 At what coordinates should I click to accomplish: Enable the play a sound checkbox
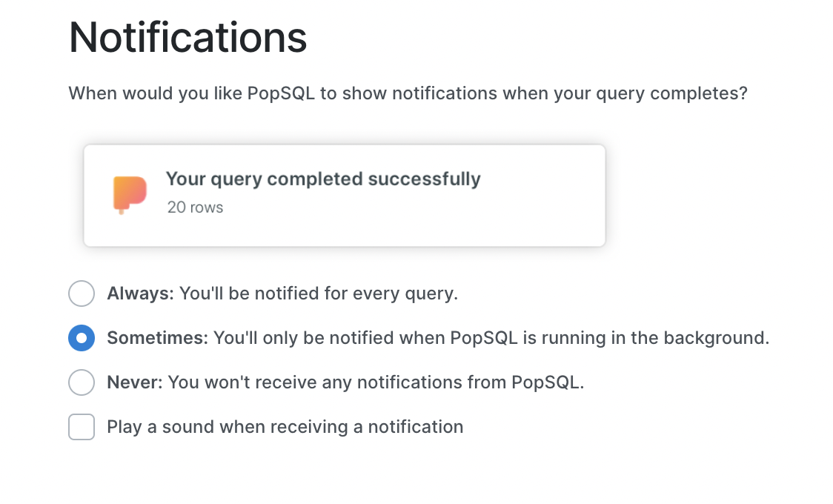coord(82,427)
